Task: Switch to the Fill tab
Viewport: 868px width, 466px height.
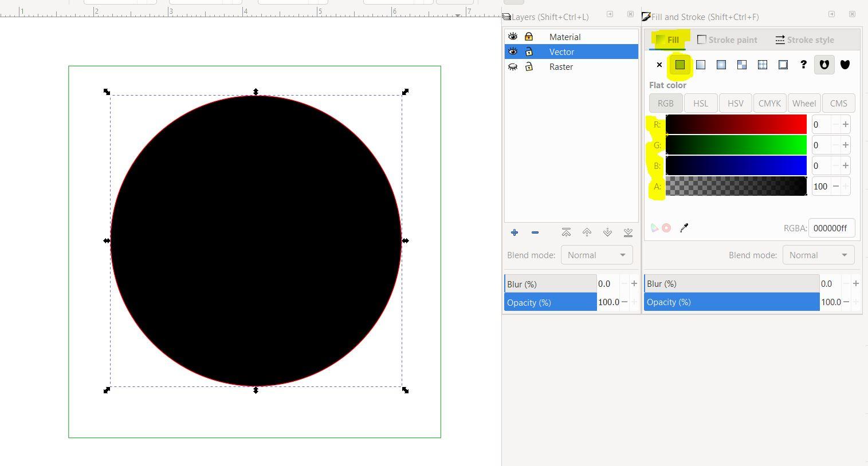Action: [669, 40]
